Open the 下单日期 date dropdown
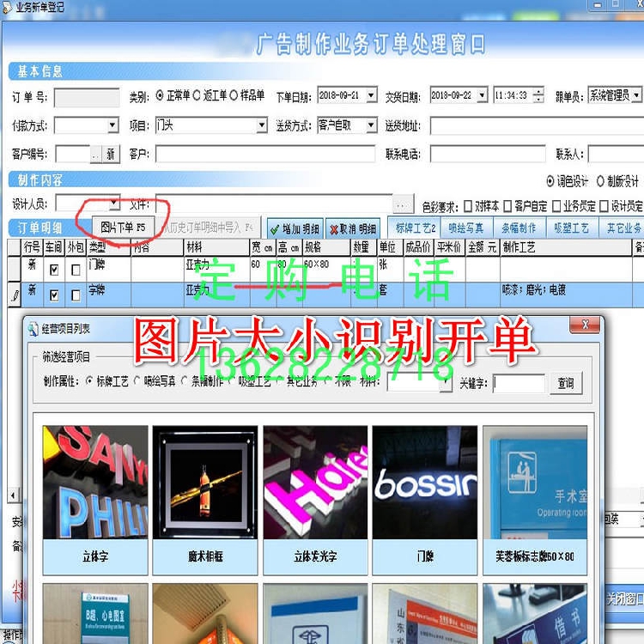The width and height of the screenshot is (644, 644). (x=371, y=95)
